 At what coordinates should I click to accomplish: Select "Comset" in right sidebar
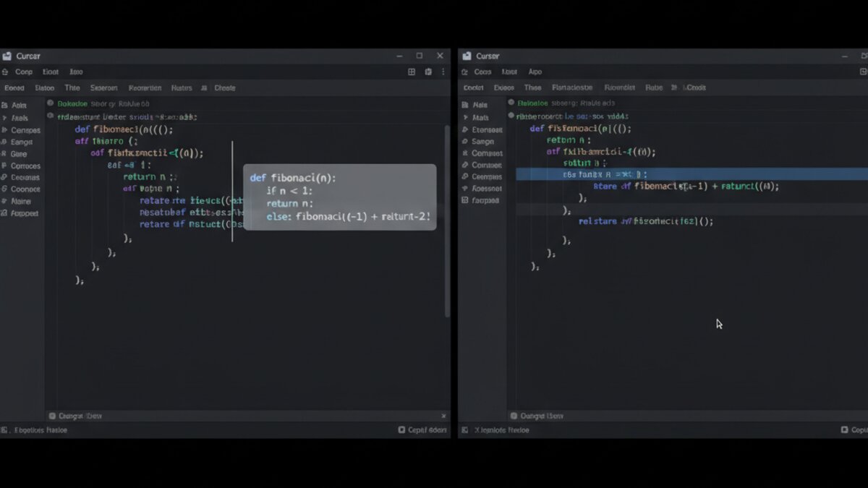(x=487, y=153)
